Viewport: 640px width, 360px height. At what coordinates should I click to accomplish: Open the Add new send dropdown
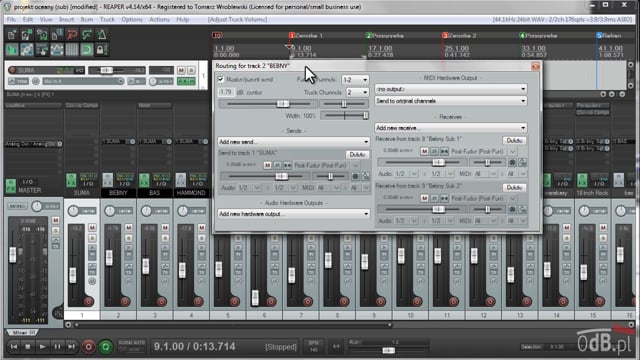click(x=293, y=142)
